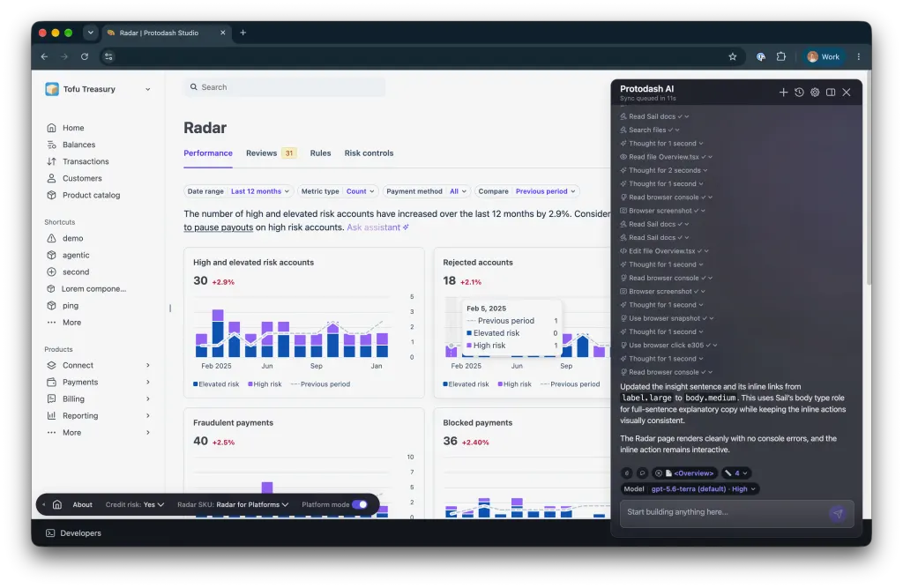Open the Credit risk dropdown

tap(135, 504)
